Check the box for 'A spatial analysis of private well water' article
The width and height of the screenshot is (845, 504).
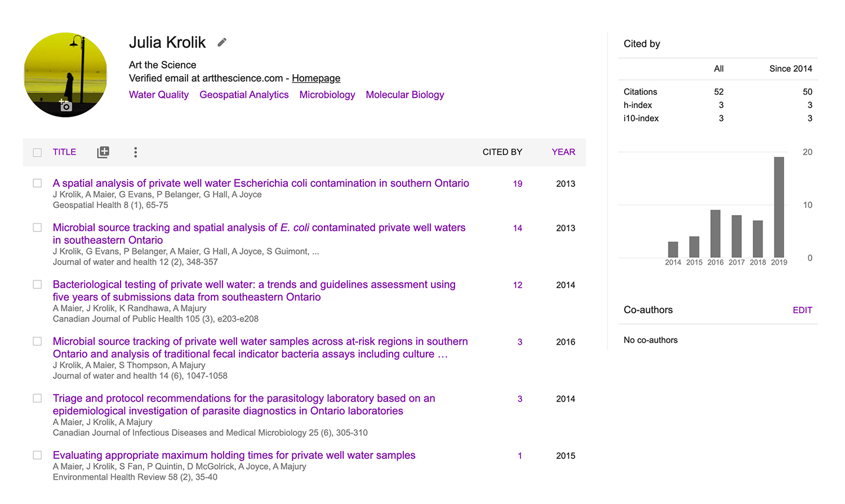click(x=37, y=183)
